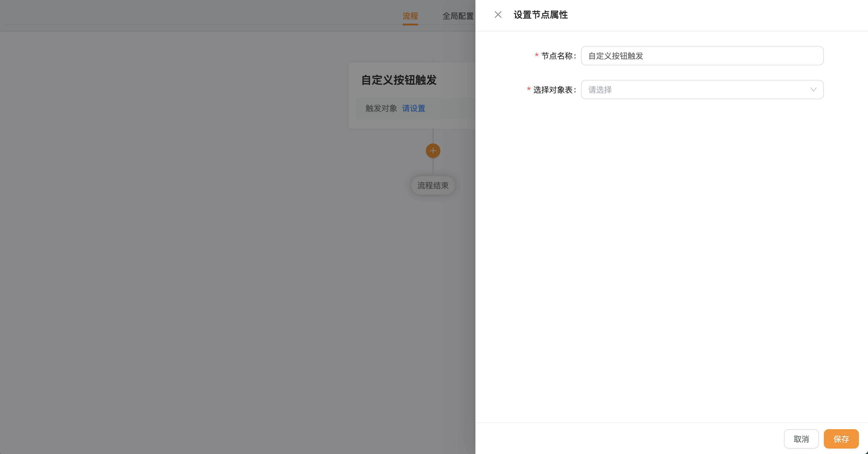Screen dimensions: 868x454
Task: Close the 设置节点属性 drawer
Action: (498, 15)
